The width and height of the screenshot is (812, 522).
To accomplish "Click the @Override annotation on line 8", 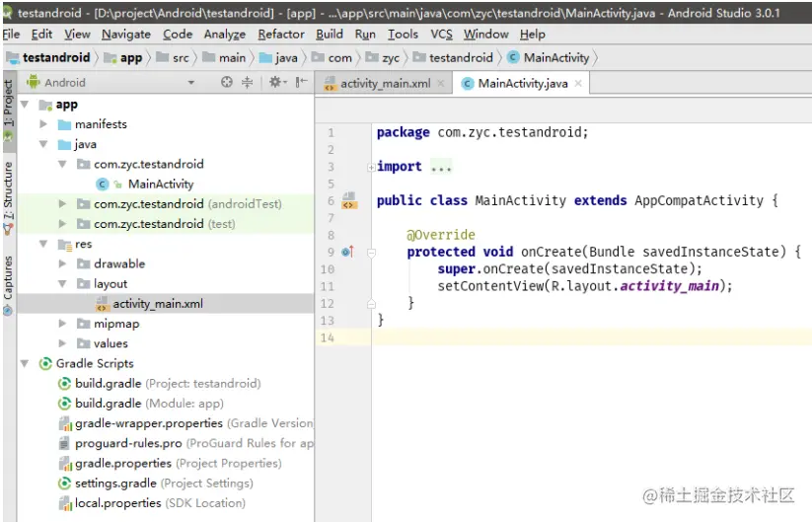I will point(441,235).
